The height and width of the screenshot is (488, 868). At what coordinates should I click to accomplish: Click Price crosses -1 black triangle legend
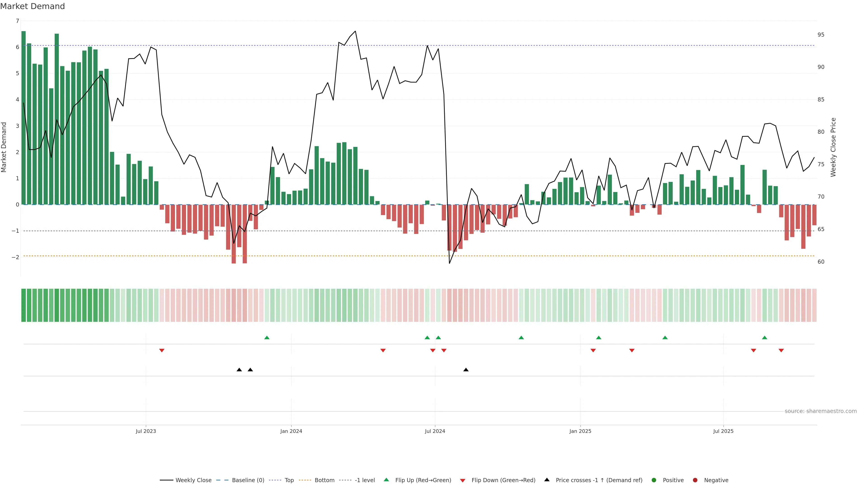coord(547,480)
